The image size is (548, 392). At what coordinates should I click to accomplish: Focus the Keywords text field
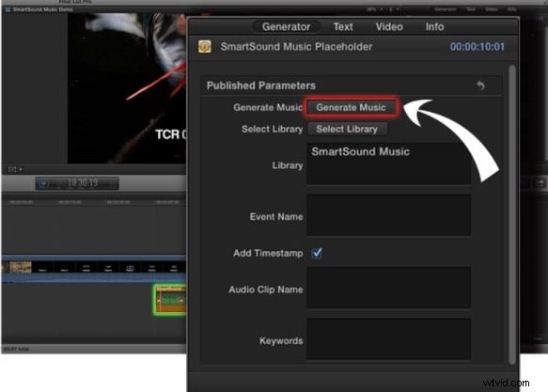(x=388, y=339)
